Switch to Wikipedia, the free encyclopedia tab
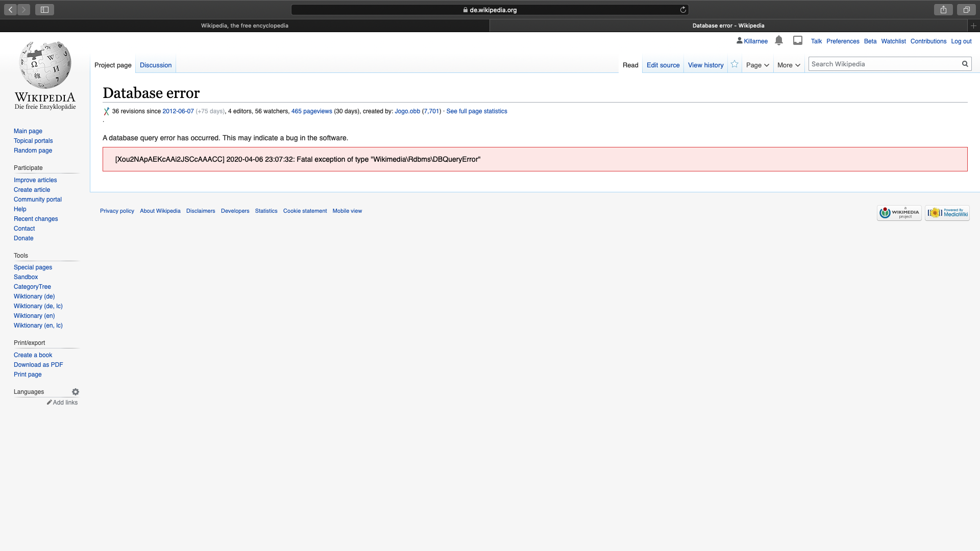Image resolution: width=980 pixels, height=551 pixels. tap(244, 26)
